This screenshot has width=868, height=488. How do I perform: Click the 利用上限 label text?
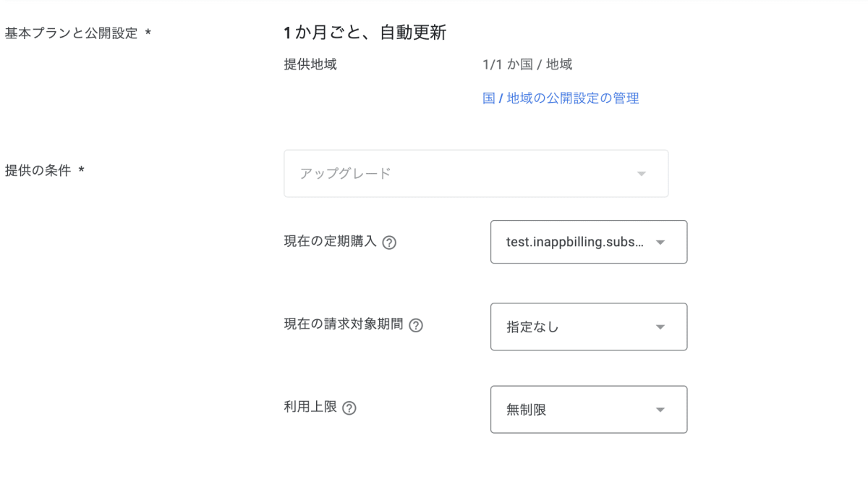tap(310, 407)
